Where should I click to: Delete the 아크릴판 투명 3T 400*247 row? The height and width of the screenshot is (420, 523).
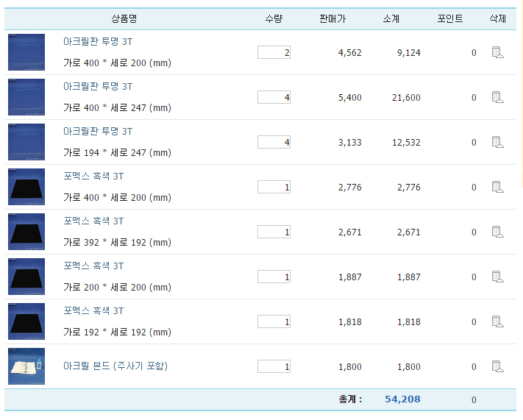click(x=498, y=97)
